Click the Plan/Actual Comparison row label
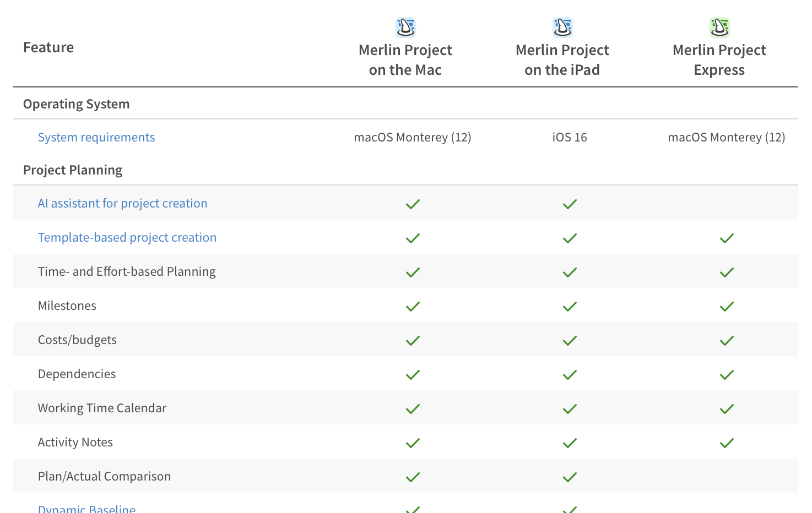The width and height of the screenshot is (812, 513). click(104, 476)
